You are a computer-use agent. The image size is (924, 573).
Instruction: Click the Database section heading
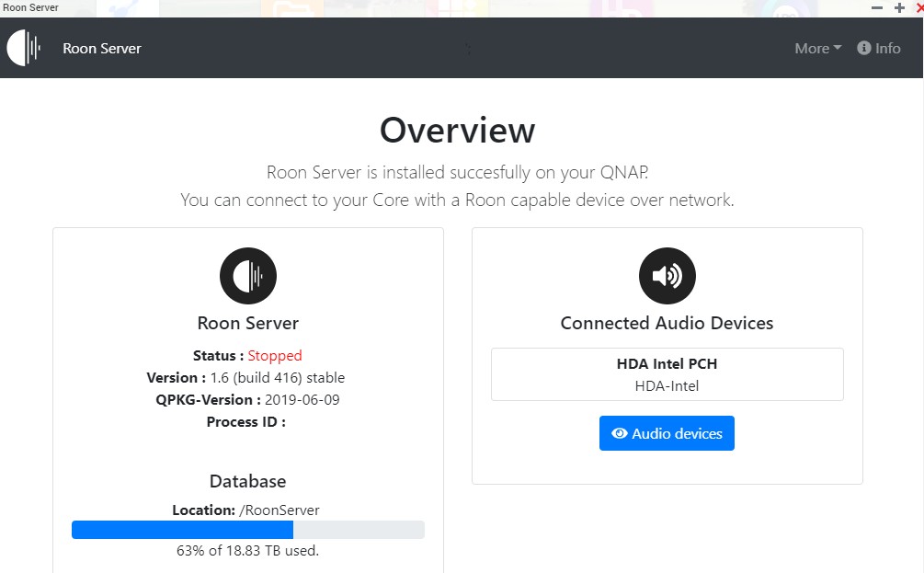(247, 481)
